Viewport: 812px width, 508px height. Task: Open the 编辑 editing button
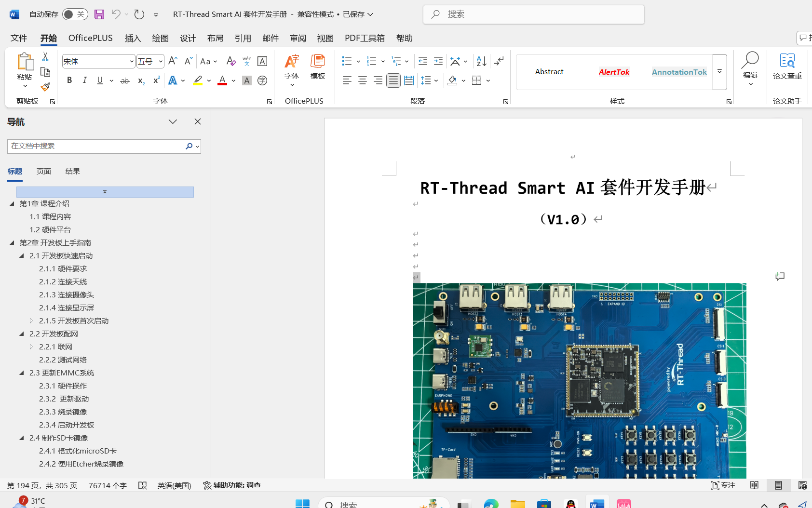coord(750,68)
